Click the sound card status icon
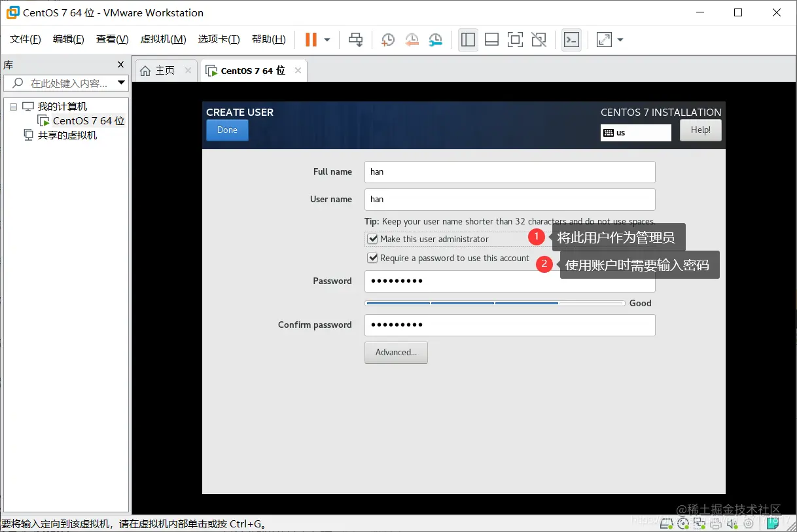 pos(732,523)
